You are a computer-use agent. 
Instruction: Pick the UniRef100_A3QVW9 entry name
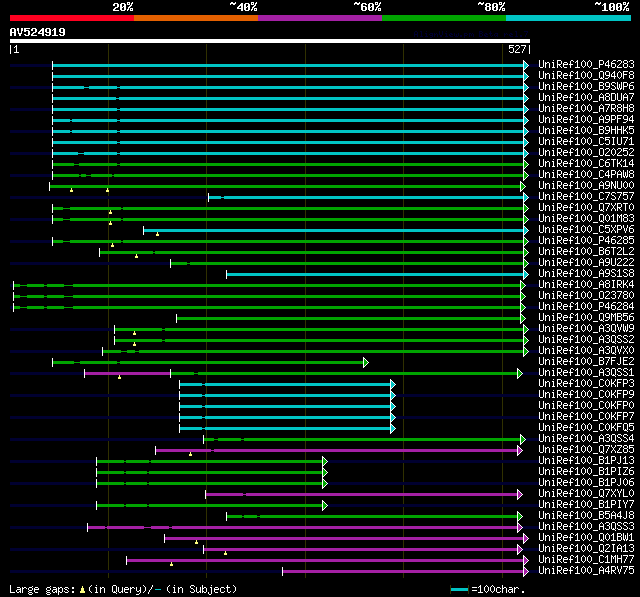coord(586,328)
